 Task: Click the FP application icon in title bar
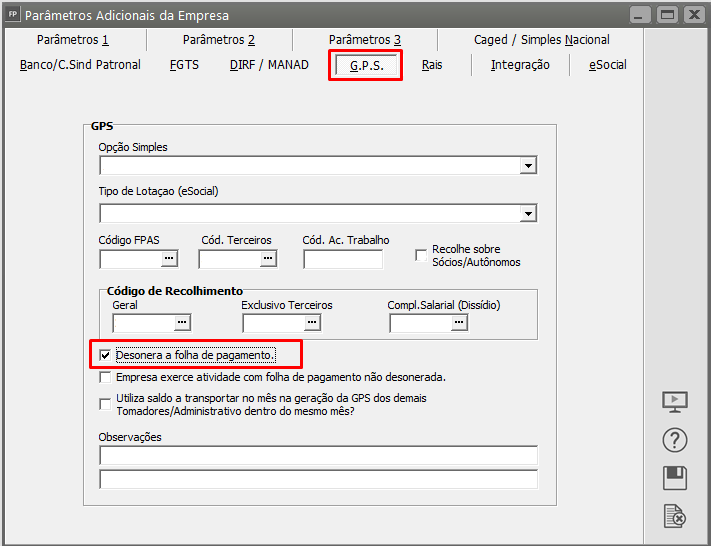coord(13,15)
